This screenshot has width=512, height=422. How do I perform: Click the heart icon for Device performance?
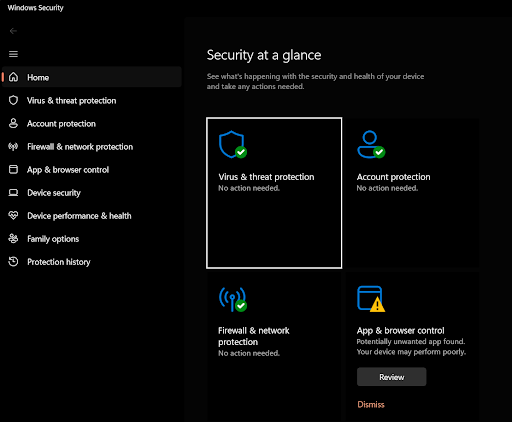(13, 216)
